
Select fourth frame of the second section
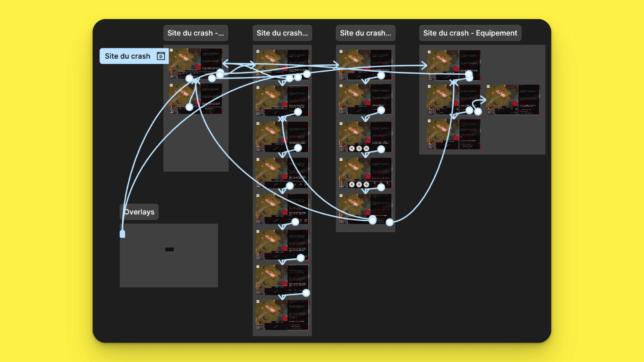tap(282, 173)
